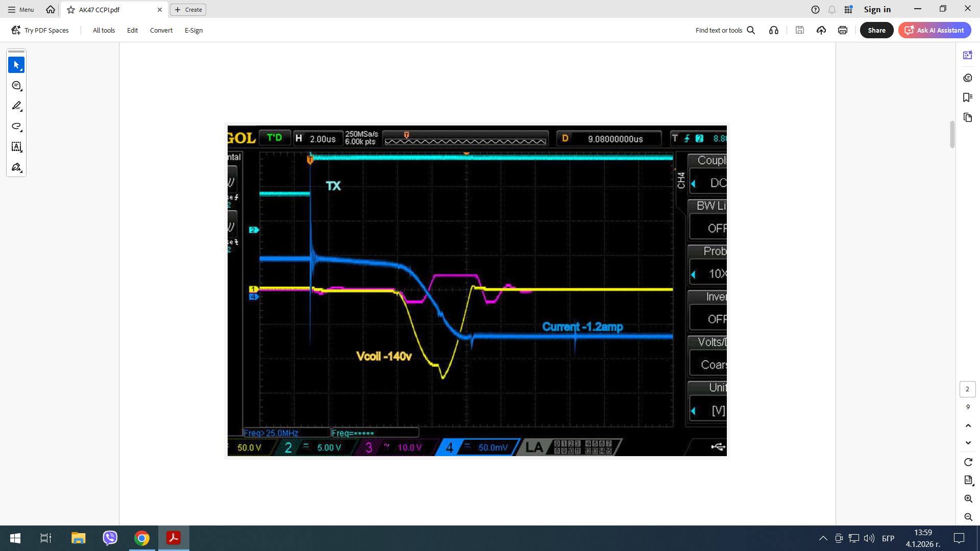
Task: Open the bookmarks panel icon
Action: pyautogui.click(x=967, y=97)
